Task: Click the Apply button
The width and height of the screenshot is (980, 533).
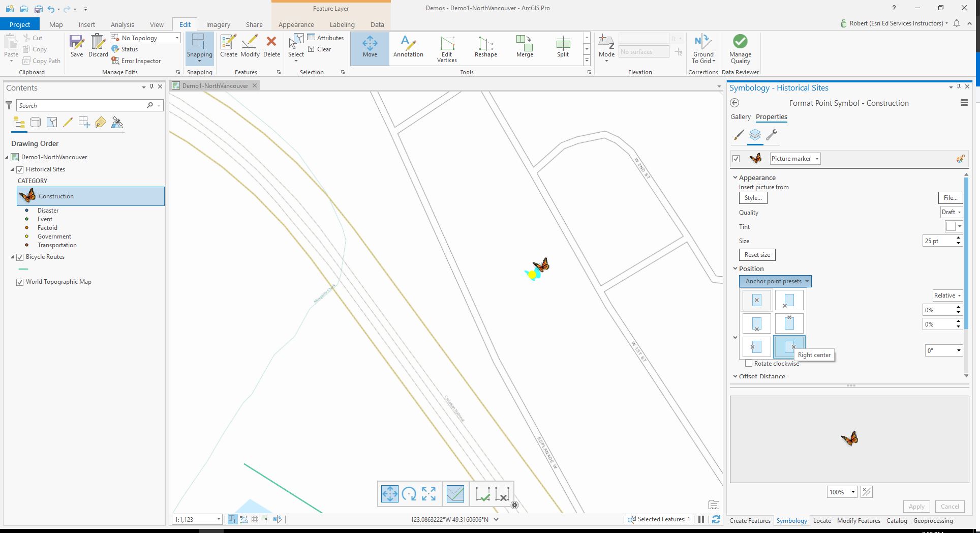Action: [916, 506]
